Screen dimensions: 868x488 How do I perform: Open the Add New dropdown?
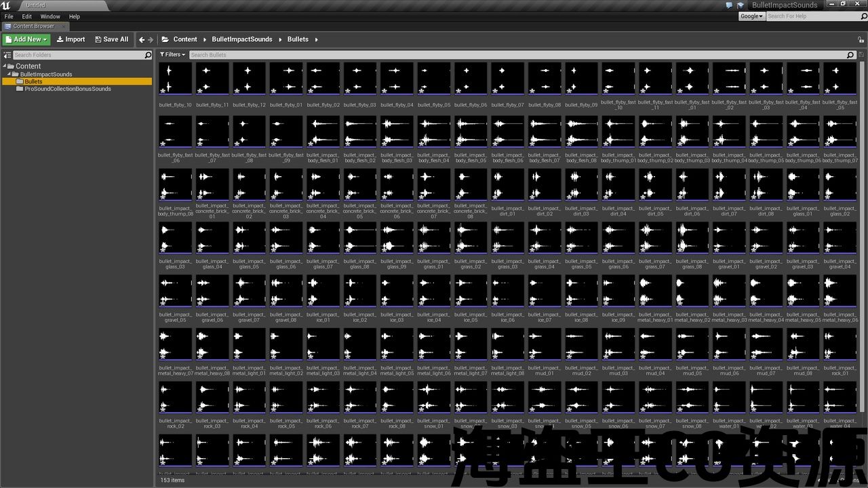coord(26,39)
